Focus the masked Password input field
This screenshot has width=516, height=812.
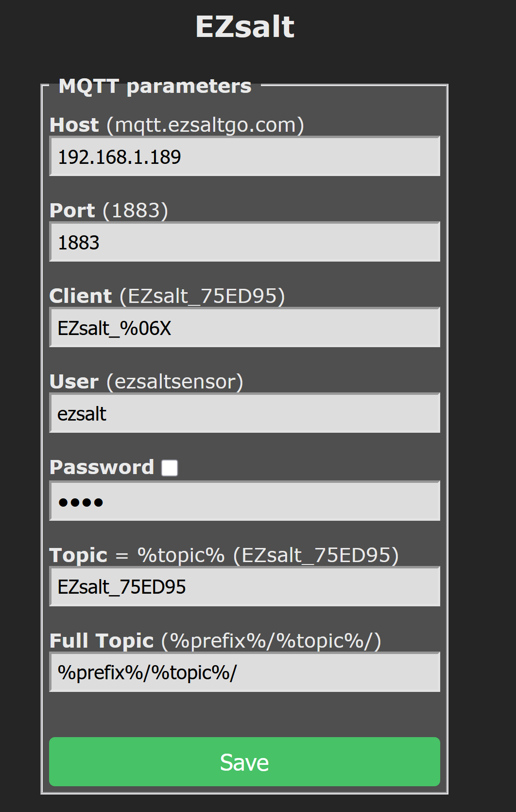(x=244, y=501)
